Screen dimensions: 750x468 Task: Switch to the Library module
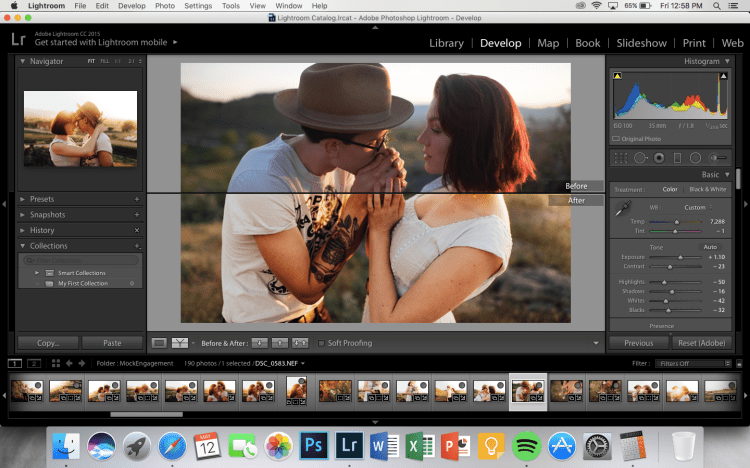click(x=446, y=43)
